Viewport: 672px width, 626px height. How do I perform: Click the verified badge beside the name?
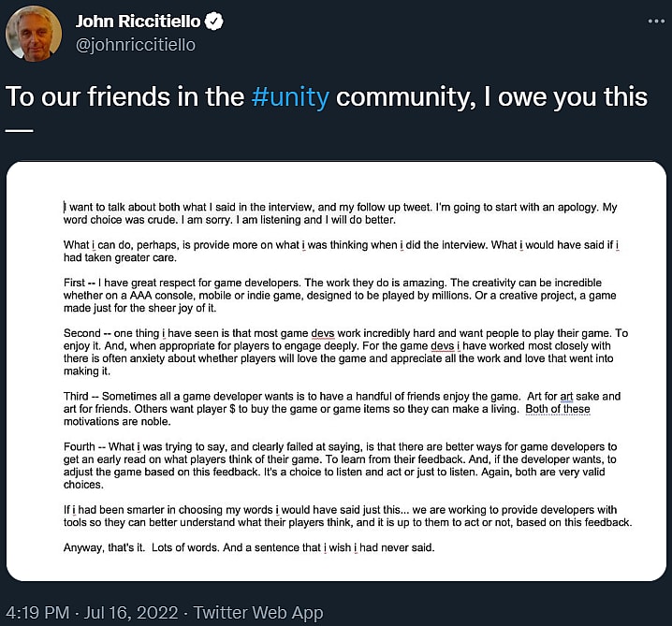click(240, 22)
